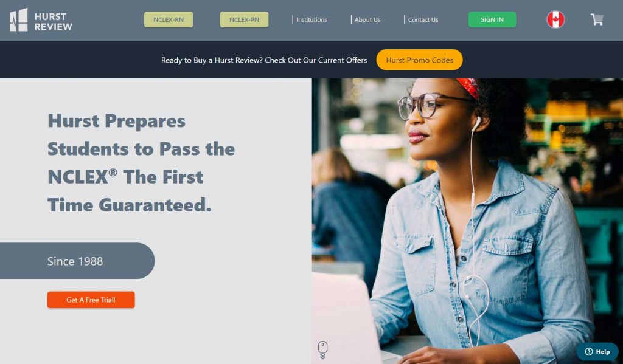
Task: Click the Get A Free Trial! button
Action: 91,300
